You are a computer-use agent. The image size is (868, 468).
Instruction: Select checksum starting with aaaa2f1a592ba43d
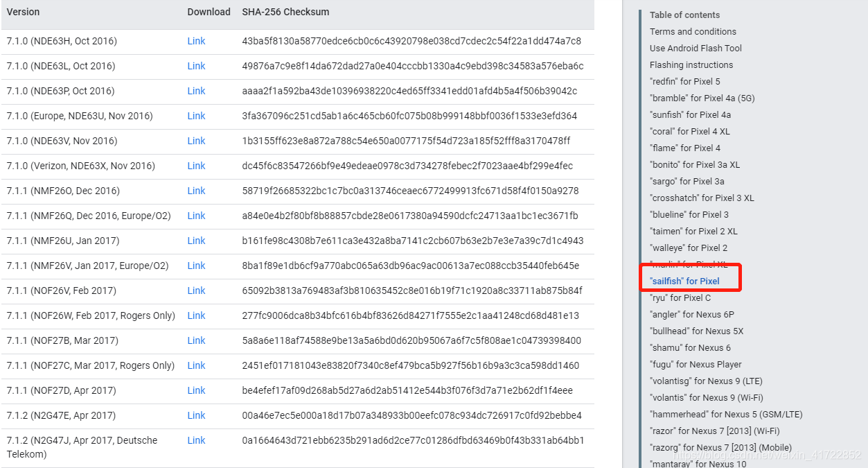(409, 91)
